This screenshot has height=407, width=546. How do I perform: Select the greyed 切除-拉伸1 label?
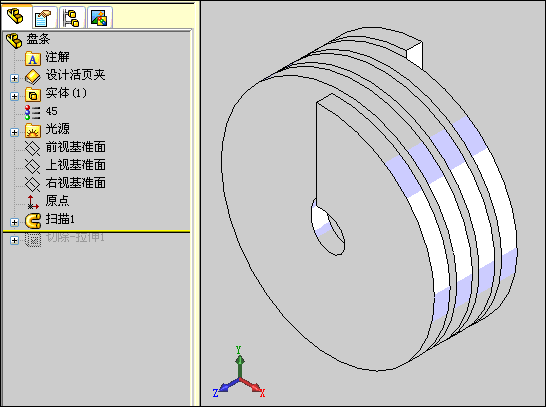point(75,237)
